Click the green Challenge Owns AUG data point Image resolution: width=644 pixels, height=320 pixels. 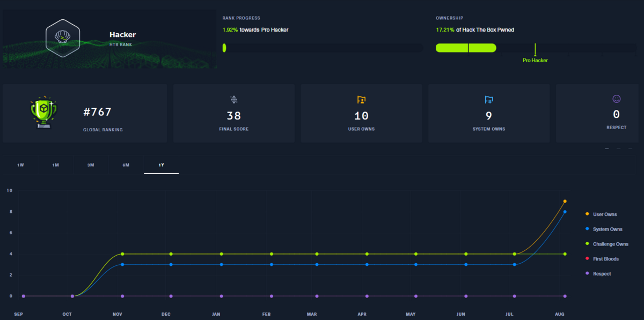[x=565, y=254]
